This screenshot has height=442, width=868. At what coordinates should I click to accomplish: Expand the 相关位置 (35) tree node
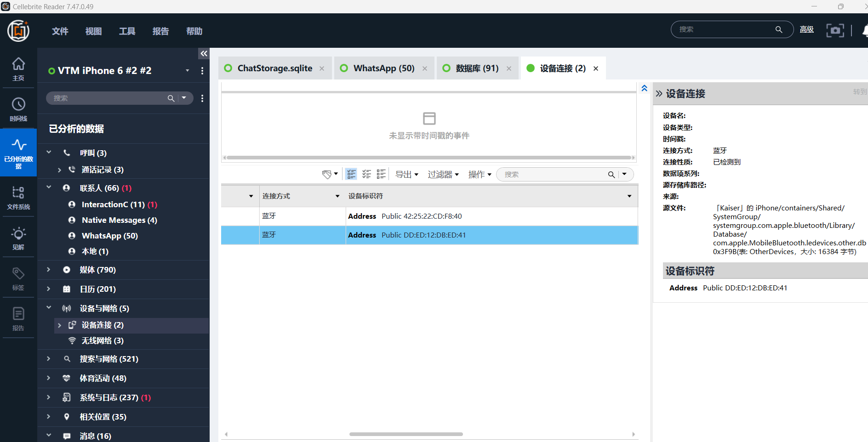49,417
